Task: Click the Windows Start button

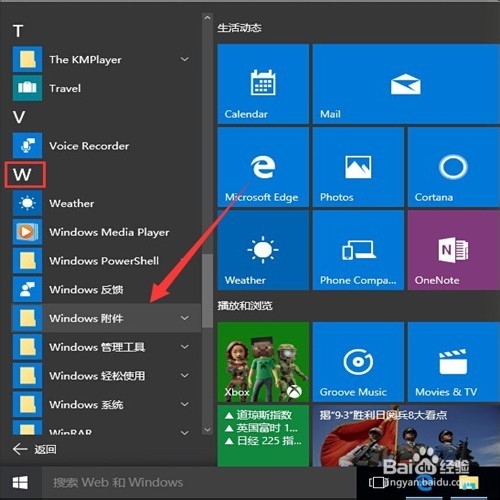Action: [x=20, y=482]
